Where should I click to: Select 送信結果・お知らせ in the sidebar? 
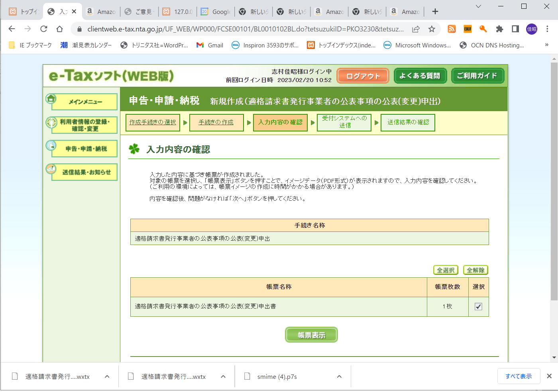tap(86, 172)
